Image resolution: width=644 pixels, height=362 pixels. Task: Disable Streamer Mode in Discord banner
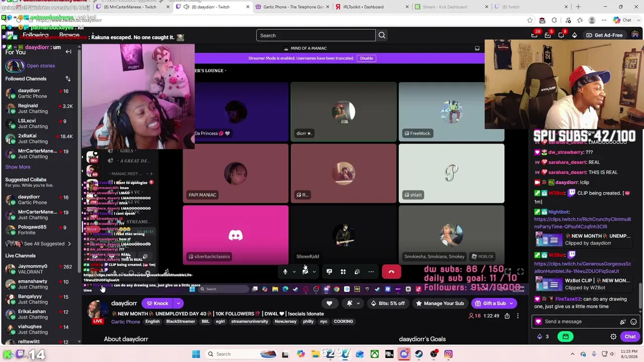[366, 58]
